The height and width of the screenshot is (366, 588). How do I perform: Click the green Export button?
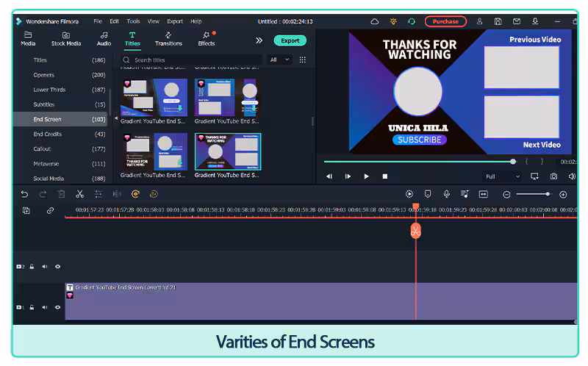pos(290,40)
